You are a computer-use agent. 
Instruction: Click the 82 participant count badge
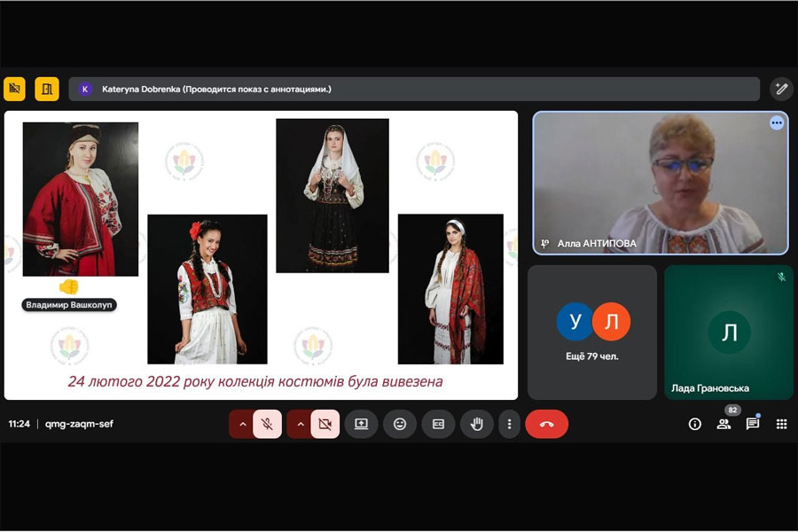pyautogui.click(x=732, y=410)
